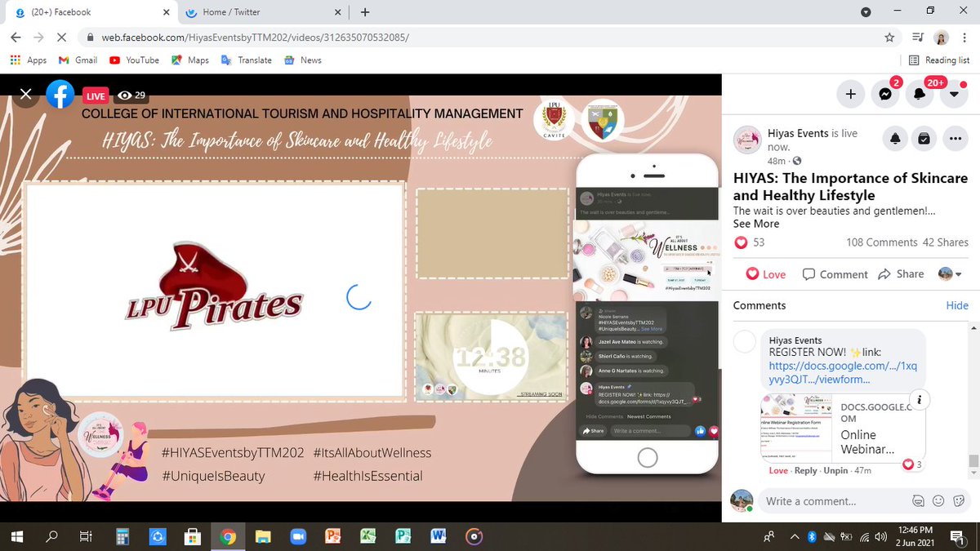Click the Share button under the post

[x=901, y=274]
